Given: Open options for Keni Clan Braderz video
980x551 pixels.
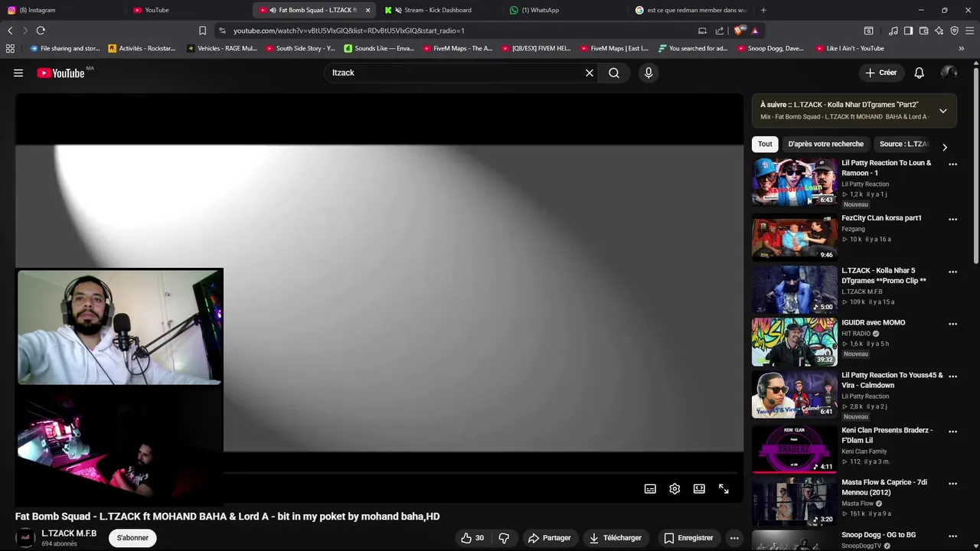Looking at the screenshot, I should click(953, 432).
